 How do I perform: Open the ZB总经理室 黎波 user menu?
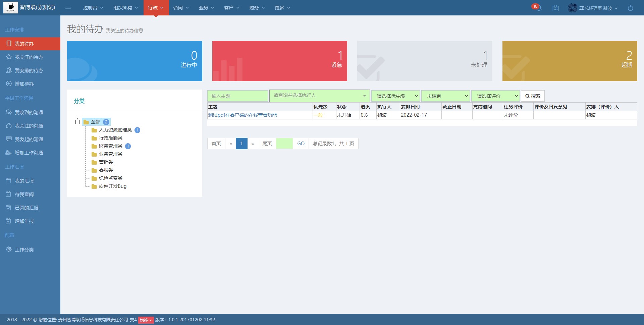coord(593,8)
